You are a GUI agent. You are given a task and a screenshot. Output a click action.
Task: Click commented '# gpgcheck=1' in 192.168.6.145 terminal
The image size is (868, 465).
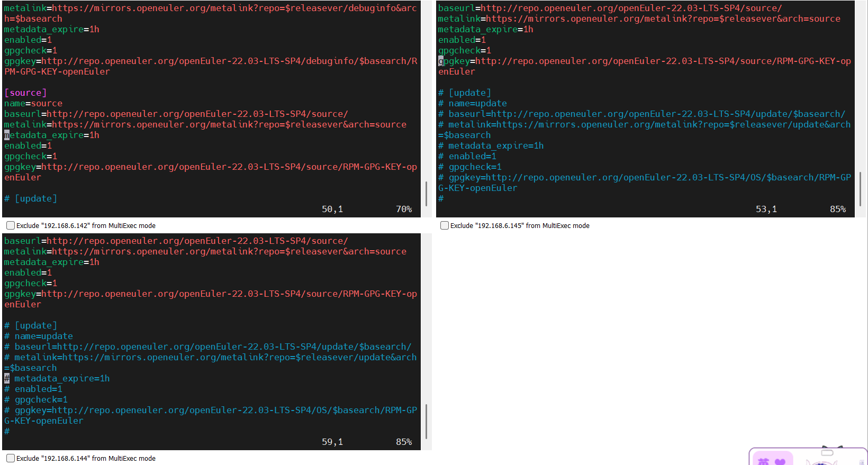pos(470,167)
